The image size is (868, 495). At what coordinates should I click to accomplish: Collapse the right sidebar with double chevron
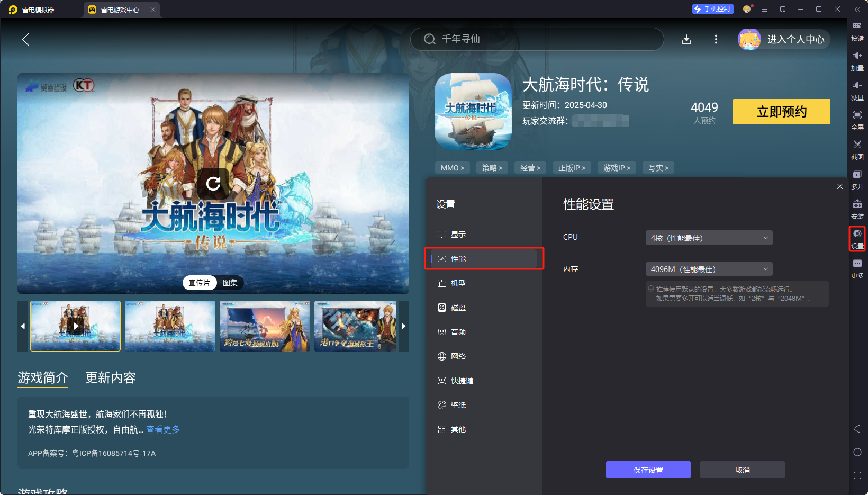click(x=857, y=10)
